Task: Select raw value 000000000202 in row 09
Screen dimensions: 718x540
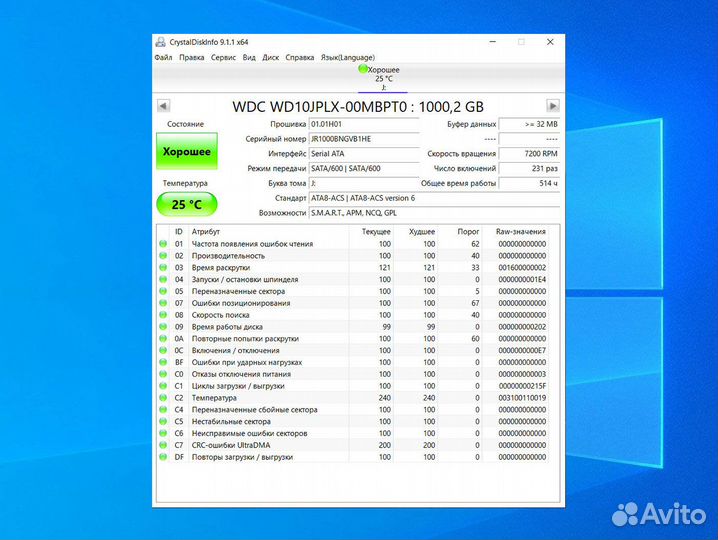Action: point(522,327)
